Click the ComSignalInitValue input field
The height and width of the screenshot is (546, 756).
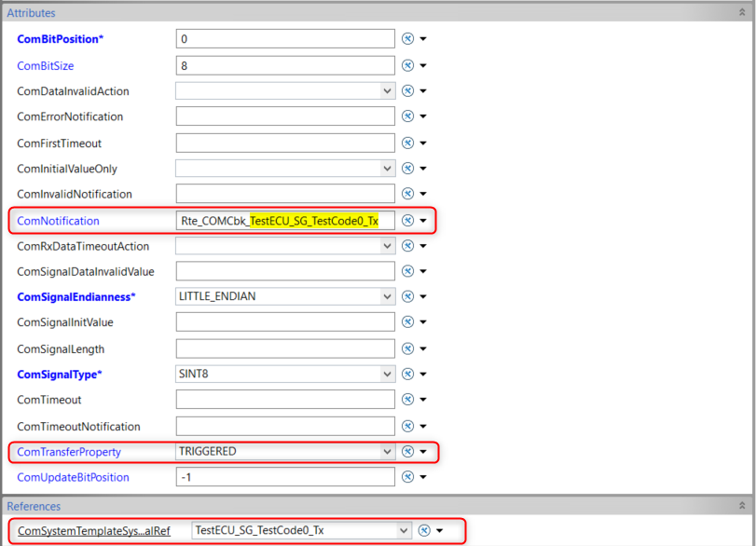(285, 321)
